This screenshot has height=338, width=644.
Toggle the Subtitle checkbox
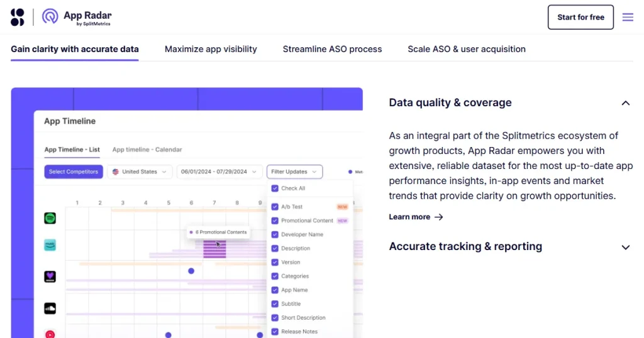pos(275,304)
